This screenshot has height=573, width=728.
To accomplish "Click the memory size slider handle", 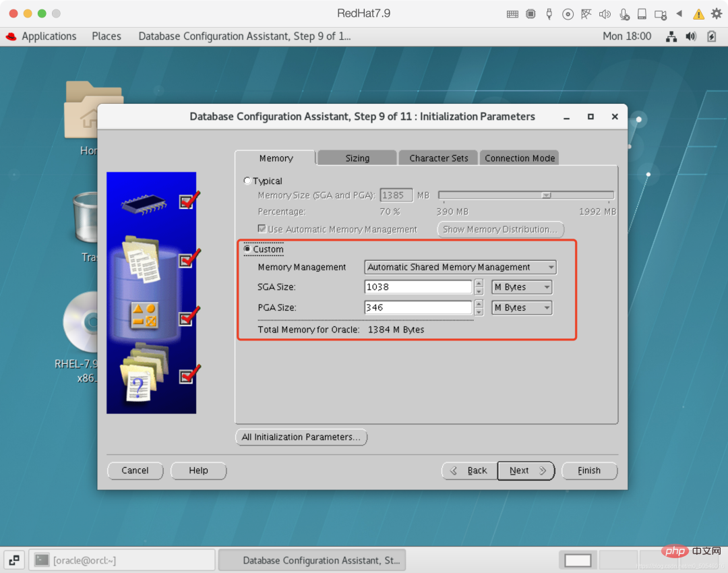I will click(547, 195).
